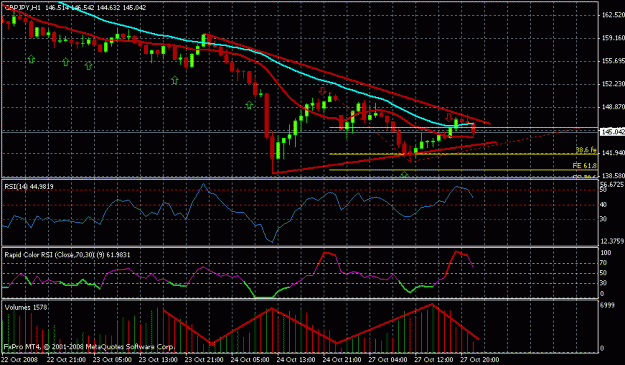Click the 27 Oct 04:00 time label
The width and height of the screenshot is (625, 365).
tap(388, 359)
